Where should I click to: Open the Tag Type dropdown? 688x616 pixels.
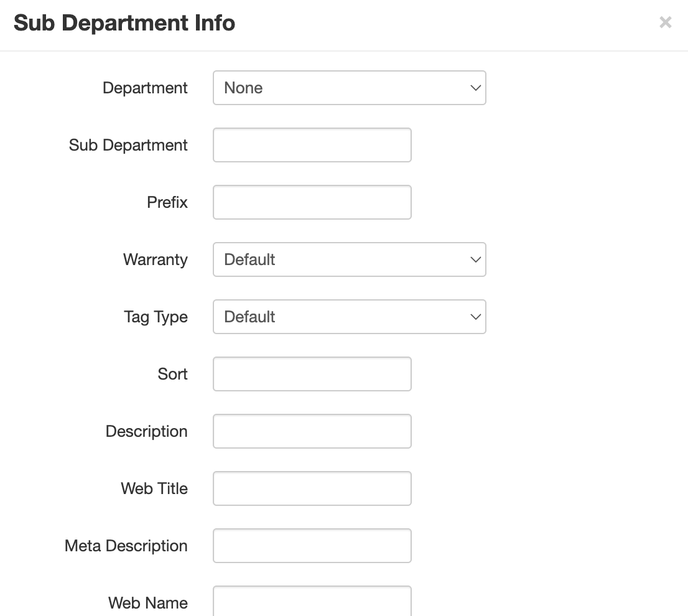(349, 317)
